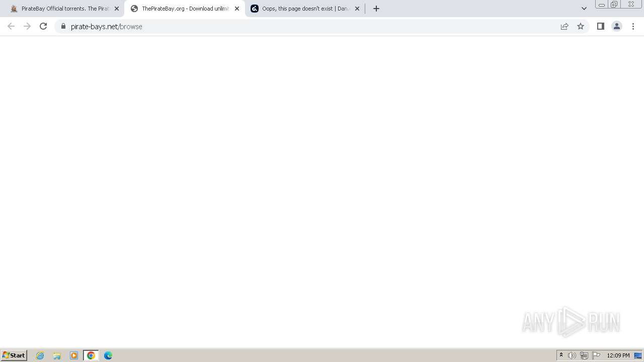
Task: Open a new browser tab
Action: click(376, 9)
